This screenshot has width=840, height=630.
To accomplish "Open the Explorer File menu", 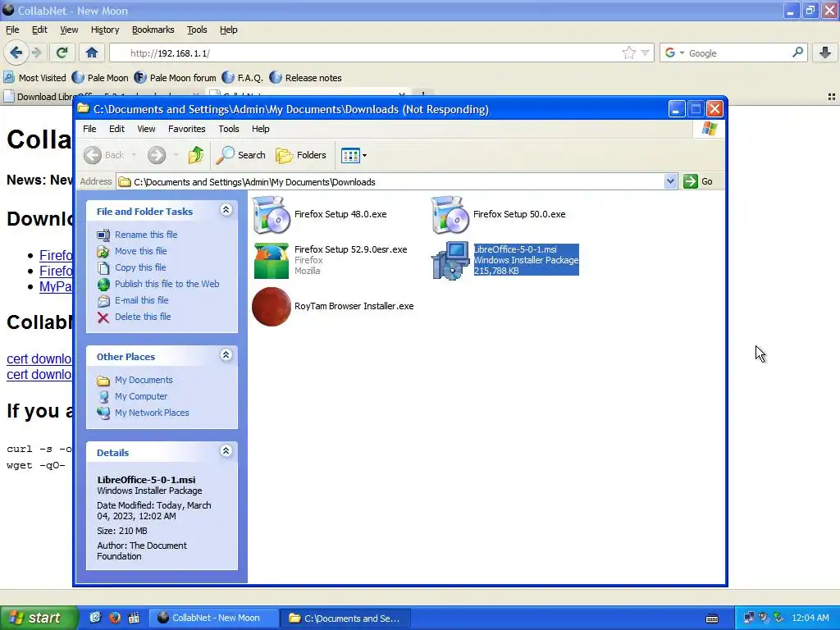I will pyautogui.click(x=89, y=129).
